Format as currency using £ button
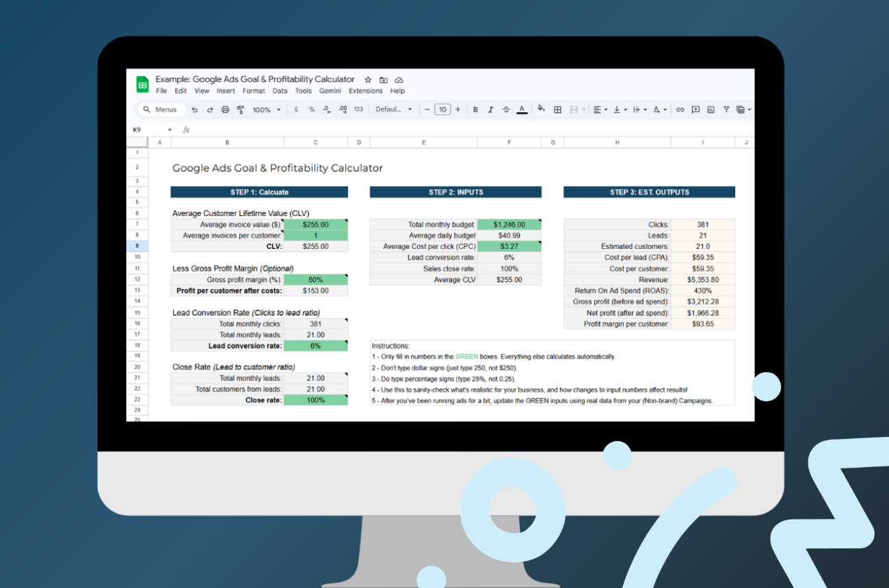Viewport: 889px width, 588px height. tap(296, 109)
